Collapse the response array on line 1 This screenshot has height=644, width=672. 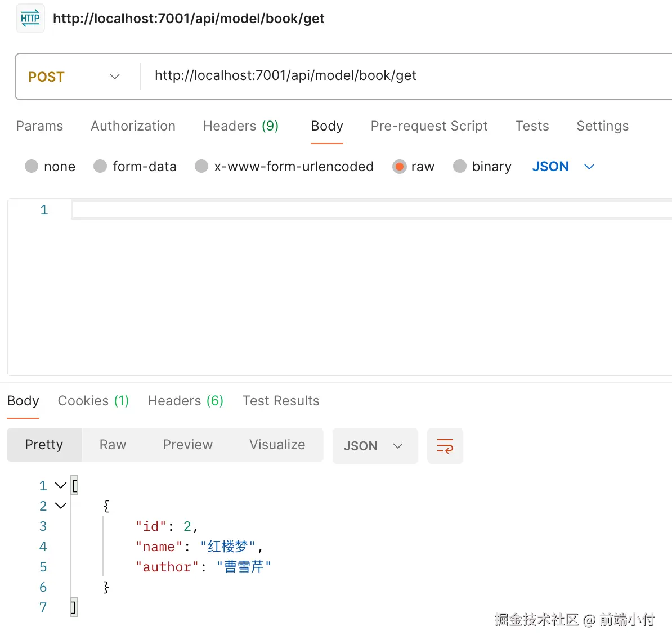coord(61,485)
